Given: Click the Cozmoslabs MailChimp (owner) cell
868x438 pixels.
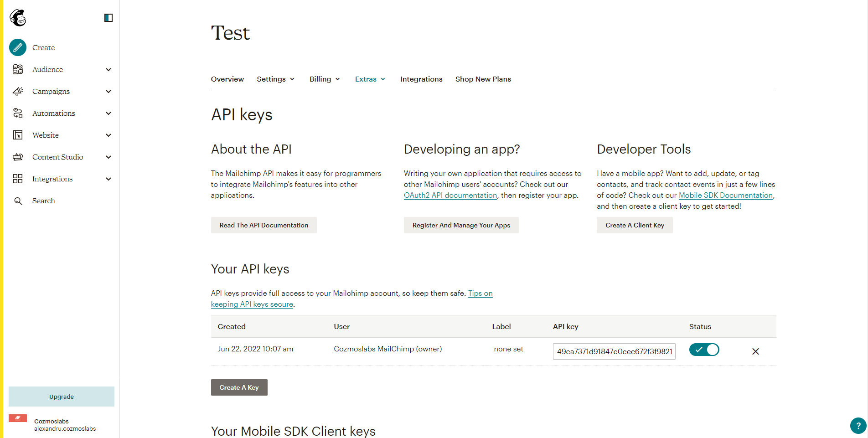Looking at the screenshot, I should point(388,349).
